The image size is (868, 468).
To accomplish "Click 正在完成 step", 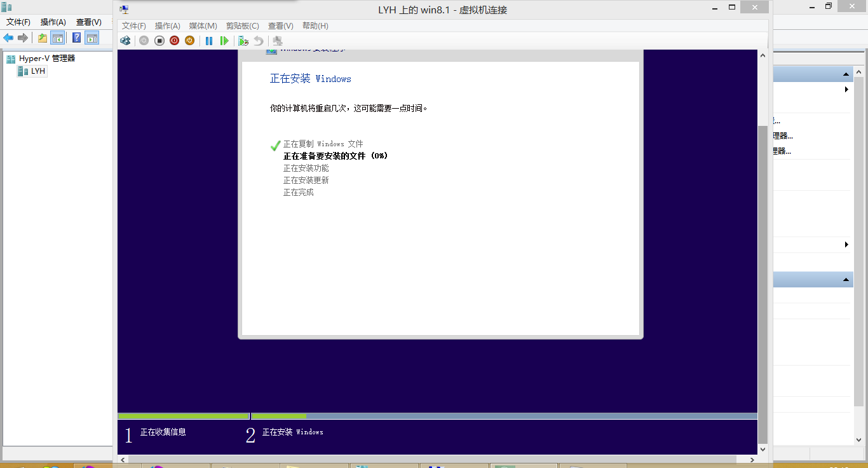I will 299,193.
